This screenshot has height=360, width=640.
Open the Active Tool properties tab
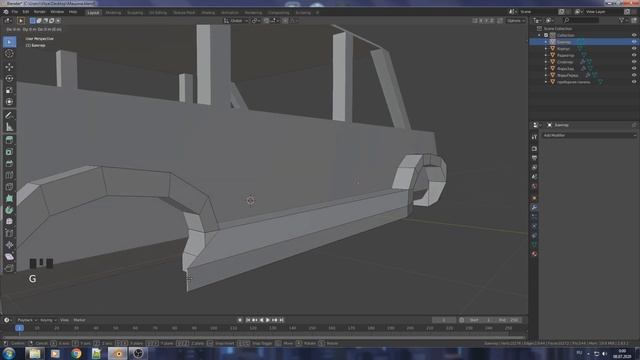(x=534, y=137)
